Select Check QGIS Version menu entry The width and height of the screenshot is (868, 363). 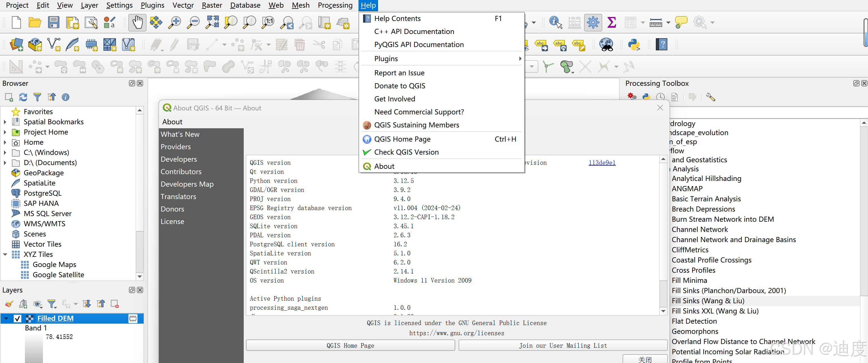point(406,152)
